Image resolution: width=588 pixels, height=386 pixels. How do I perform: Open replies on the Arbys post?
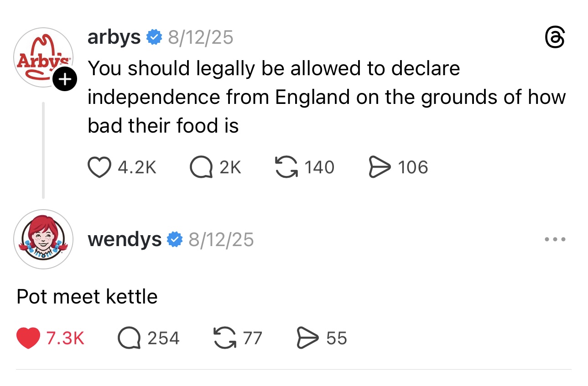(x=201, y=168)
